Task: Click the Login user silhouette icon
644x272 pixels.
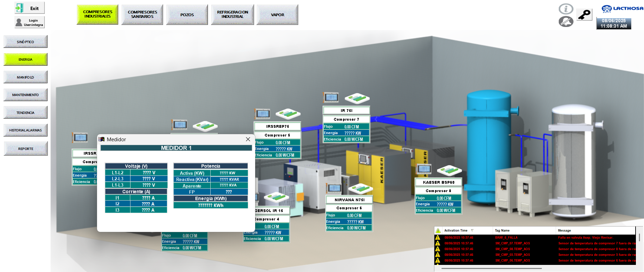Action: (19, 23)
